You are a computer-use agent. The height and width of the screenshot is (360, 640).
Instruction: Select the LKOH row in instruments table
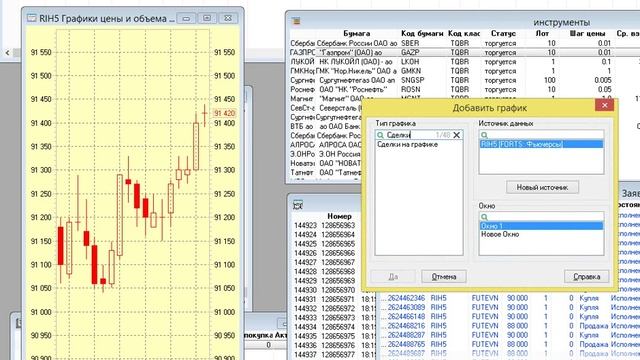click(x=464, y=62)
